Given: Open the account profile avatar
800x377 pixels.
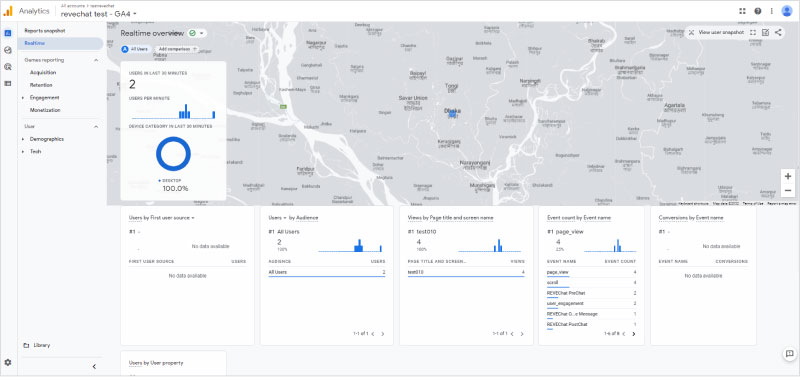Looking at the screenshot, I should pyautogui.click(x=787, y=11).
